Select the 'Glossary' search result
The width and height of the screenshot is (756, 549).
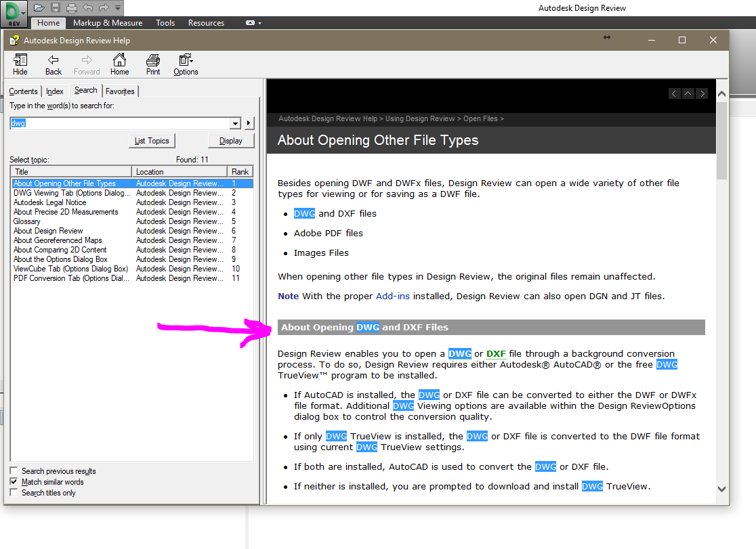coord(132,221)
